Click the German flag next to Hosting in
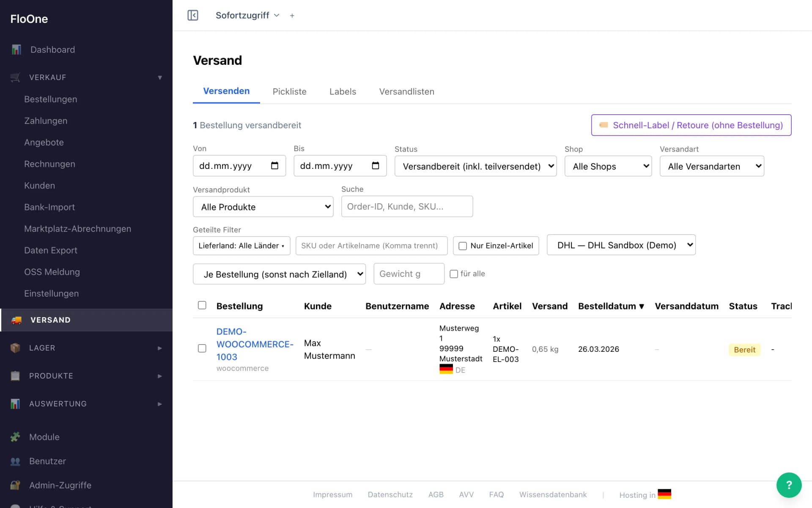The width and height of the screenshot is (812, 508). point(664,494)
